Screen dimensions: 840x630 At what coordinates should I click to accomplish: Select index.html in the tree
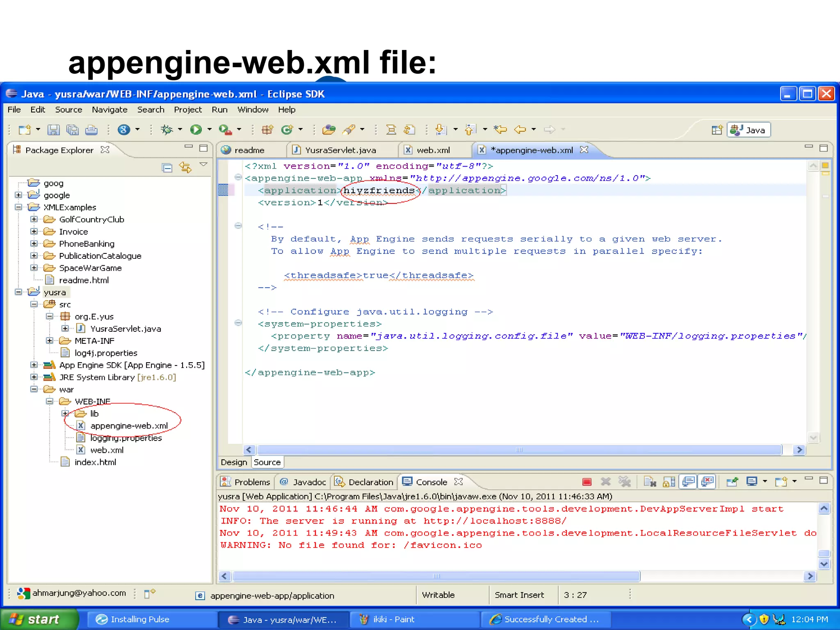point(95,462)
